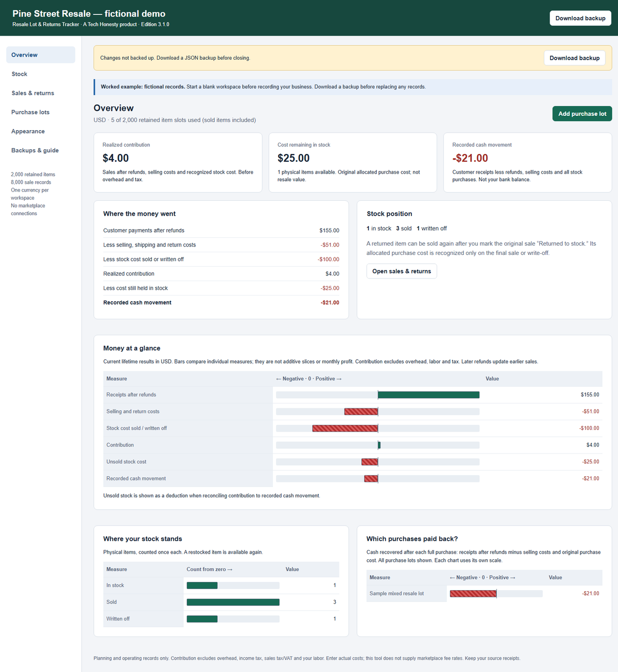Click Download backup in the yellow warning banner
The height and width of the screenshot is (672, 618).
574,58
